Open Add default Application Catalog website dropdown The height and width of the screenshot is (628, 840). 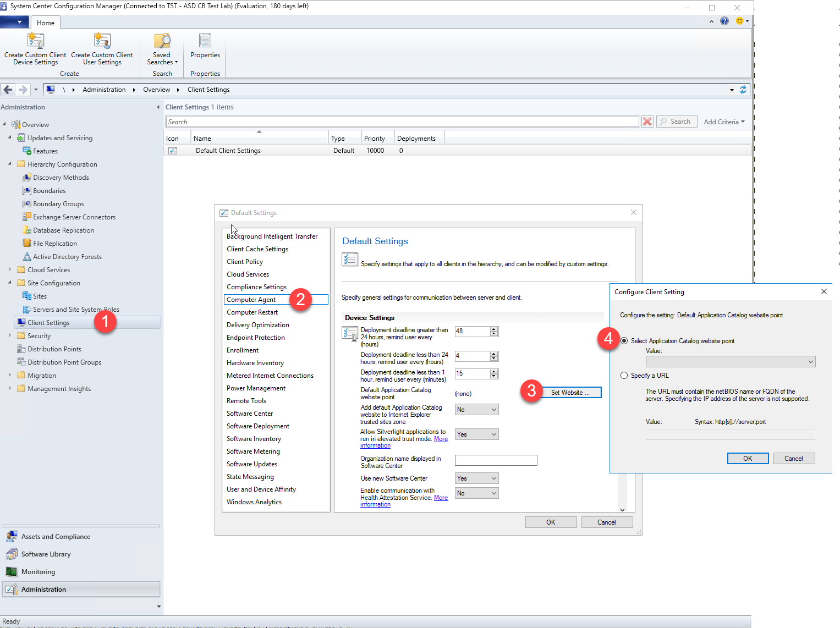[476, 410]
